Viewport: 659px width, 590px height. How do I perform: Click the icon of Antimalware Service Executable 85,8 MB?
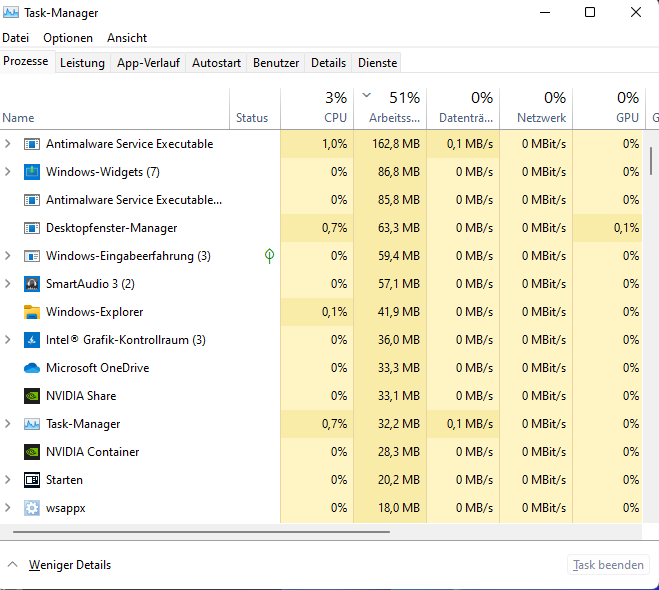[x=32, y=200]
